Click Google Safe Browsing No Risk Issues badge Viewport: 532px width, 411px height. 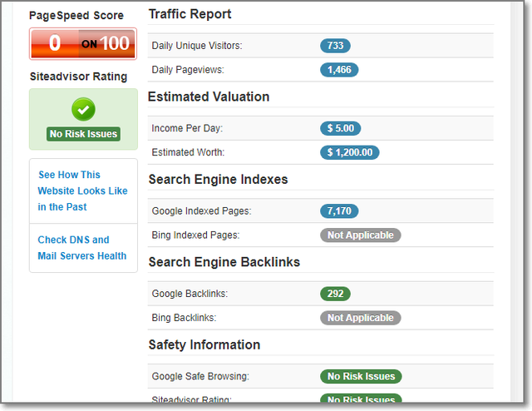click(x=360, y=376)
